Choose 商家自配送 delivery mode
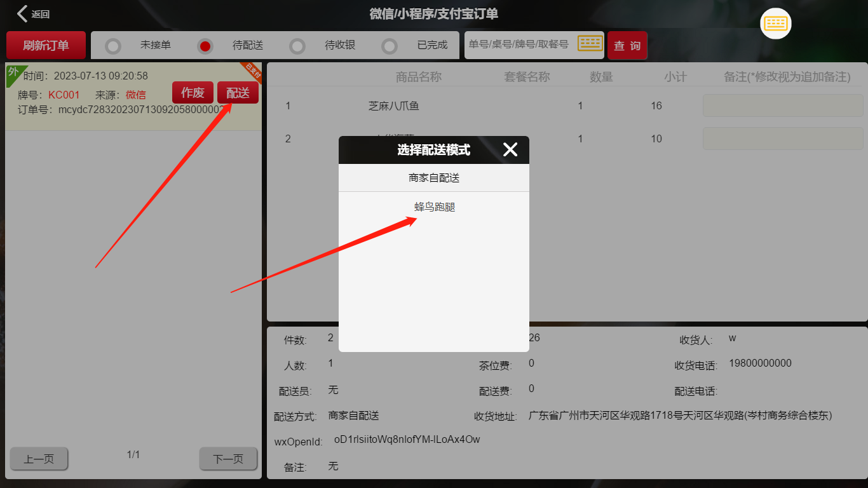868x488 pixels. tap(434, 178)
